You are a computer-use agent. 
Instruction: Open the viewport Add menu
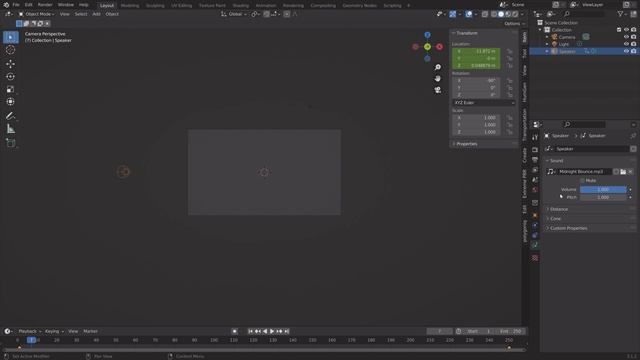96,14
